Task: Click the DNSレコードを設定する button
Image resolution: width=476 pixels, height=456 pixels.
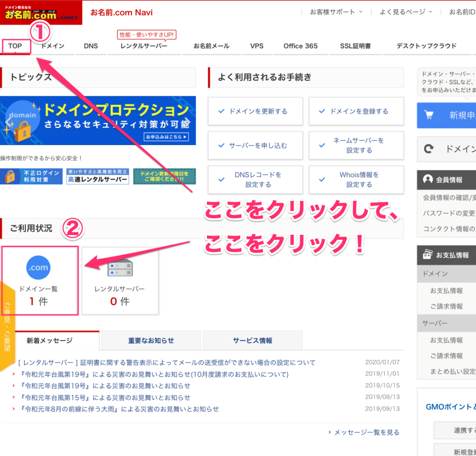Action: (255, 180)
